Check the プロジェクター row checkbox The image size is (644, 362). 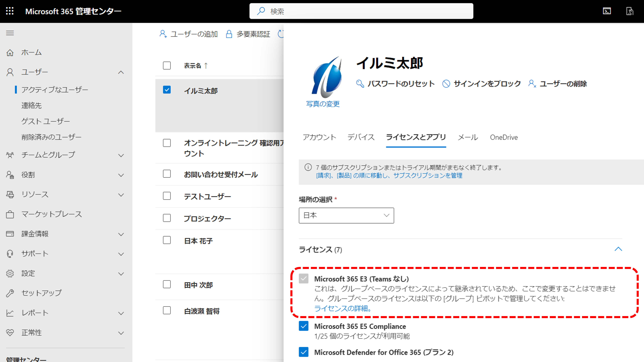[x=167, y=218]
